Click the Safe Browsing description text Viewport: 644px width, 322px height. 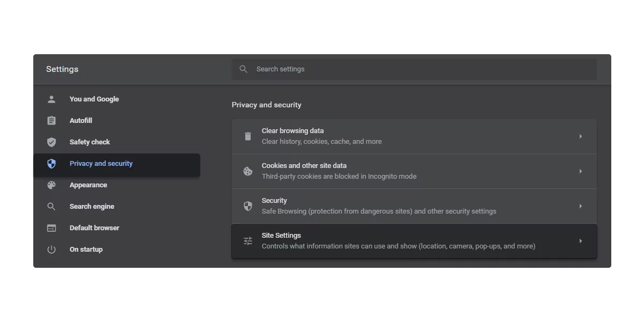click(x=379, y=211)
